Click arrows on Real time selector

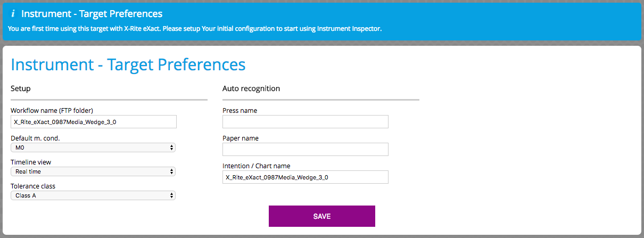point(171,171)
